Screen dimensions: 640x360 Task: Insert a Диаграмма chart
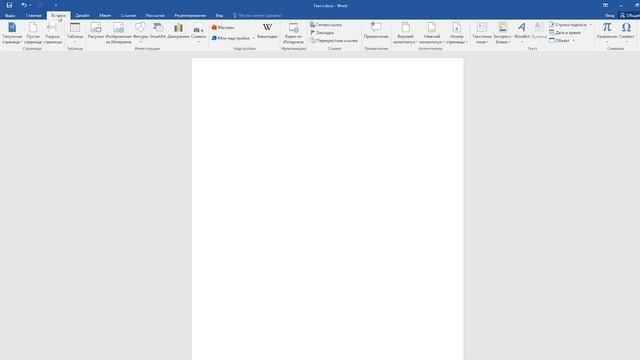pos(178,31)
